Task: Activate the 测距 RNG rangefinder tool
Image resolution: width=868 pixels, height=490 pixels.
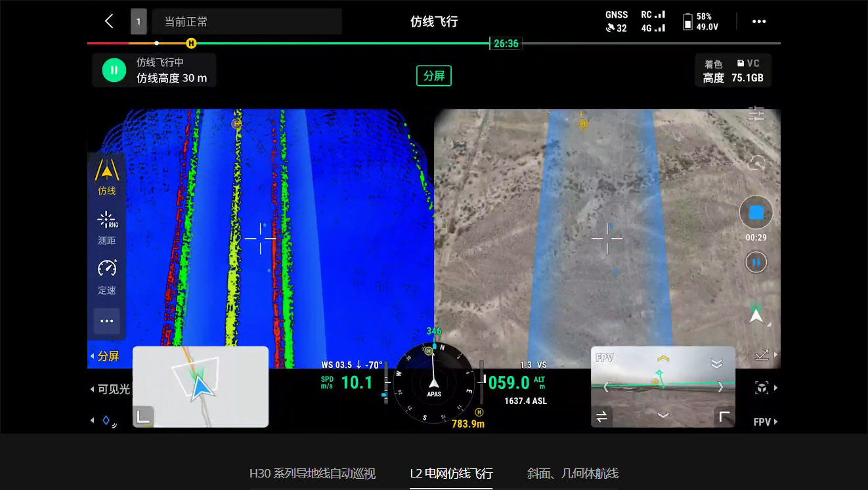Action: tap(106, 227)
